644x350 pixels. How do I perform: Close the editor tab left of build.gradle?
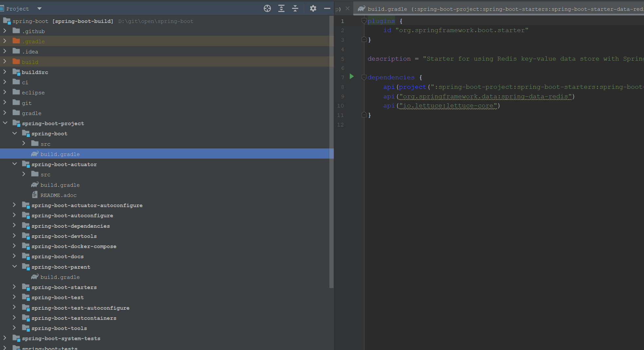pos(347,9)
